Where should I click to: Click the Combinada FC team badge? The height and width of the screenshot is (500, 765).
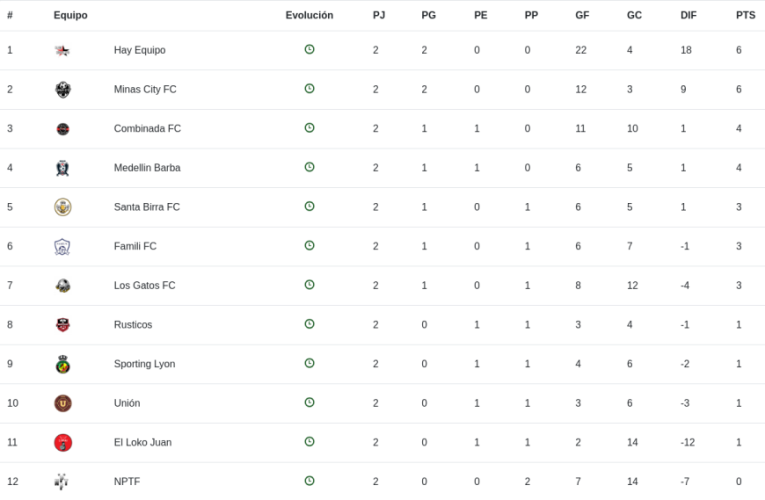(62, 129)
